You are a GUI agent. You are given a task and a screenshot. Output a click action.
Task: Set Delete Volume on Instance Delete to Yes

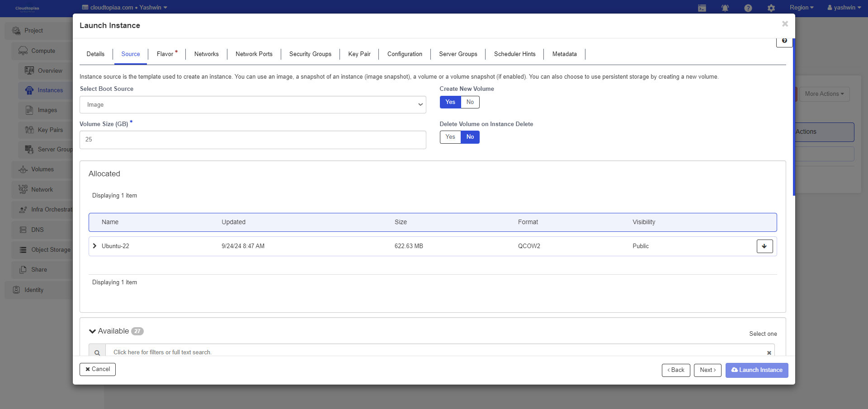pyautogui.click(x=450, y=137)
